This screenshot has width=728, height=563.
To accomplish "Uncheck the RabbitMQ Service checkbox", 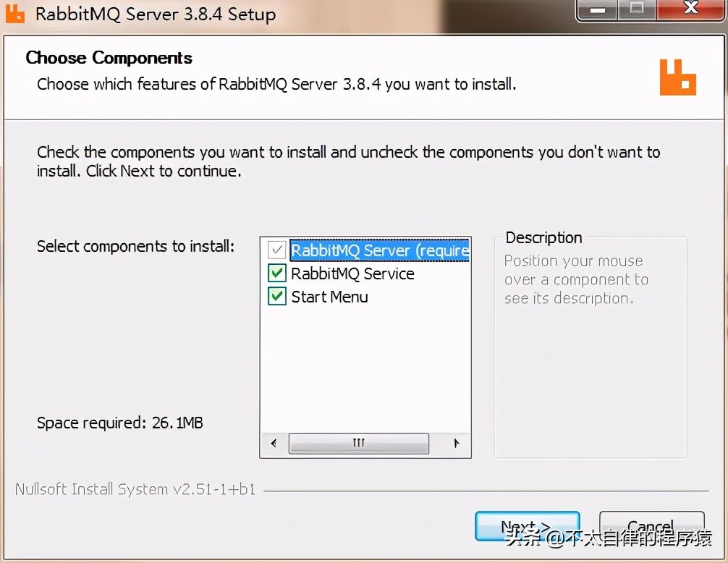I will click(x=276, y=274).
